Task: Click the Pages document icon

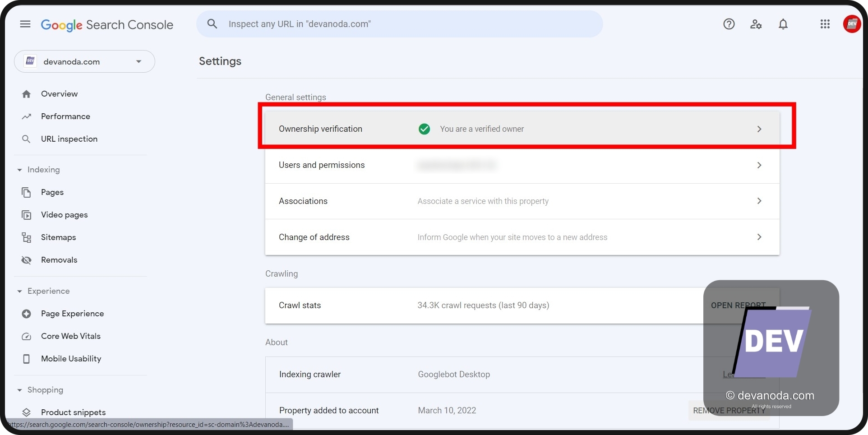Action: tap(27, 192)
